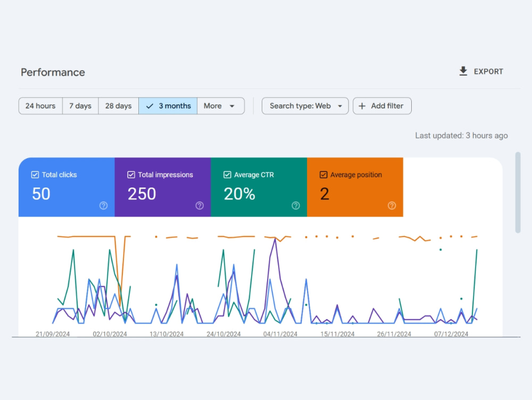Uncheck the Total clicks checkbox
The image size is (532, 400).
(x=35, y=175)
